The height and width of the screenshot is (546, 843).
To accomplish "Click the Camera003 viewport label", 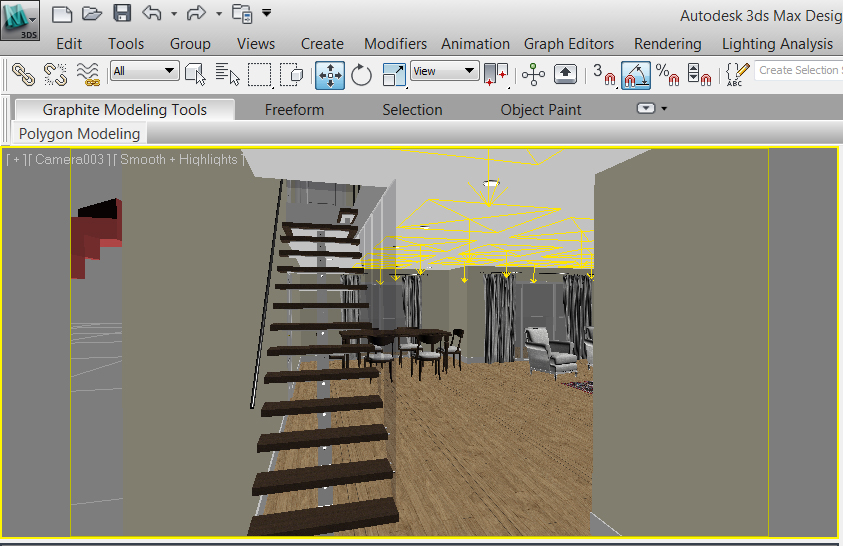I will pyautogui.click(x=69, y=160).
